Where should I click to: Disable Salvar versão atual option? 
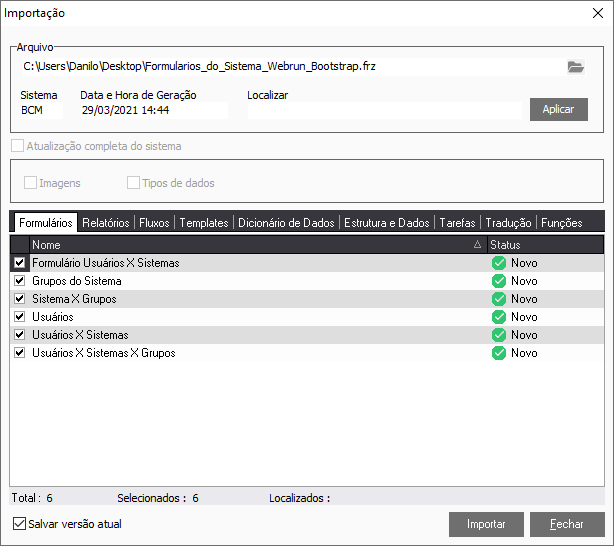(x=20, y=523)
